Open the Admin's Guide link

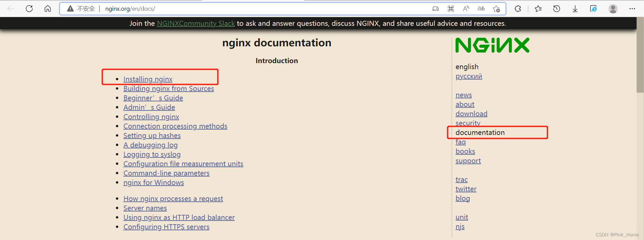click(x=149, y=107)
